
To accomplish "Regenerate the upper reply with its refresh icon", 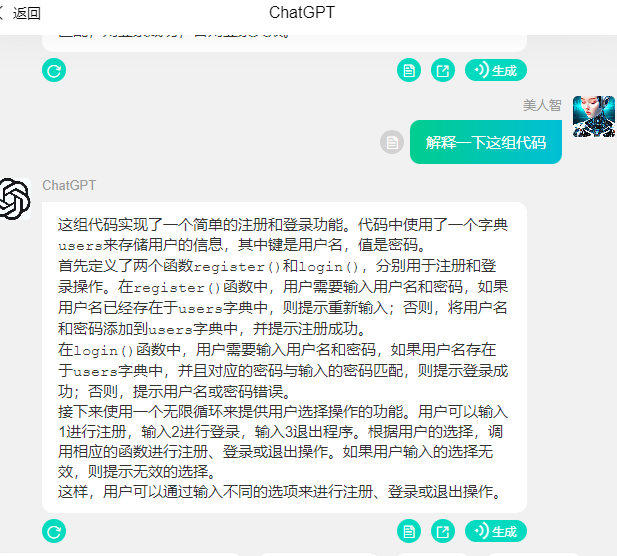I will (54, 70).
